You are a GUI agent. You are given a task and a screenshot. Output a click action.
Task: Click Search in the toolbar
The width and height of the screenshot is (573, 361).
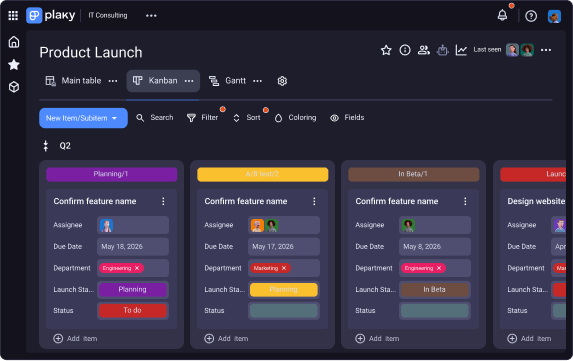[155, 118]
